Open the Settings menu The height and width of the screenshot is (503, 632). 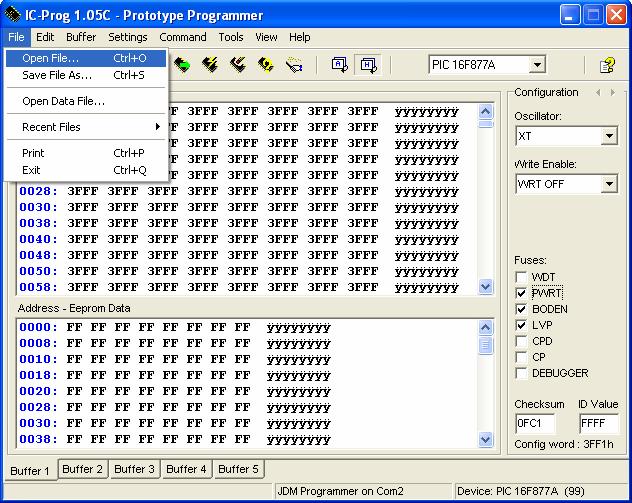click(x=128, y=37)
